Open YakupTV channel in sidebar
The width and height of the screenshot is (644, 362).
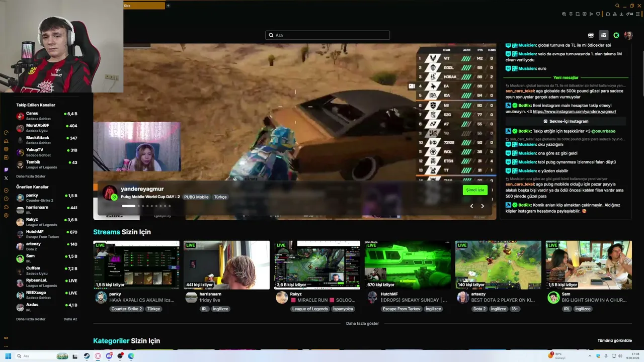coord(47,152)
